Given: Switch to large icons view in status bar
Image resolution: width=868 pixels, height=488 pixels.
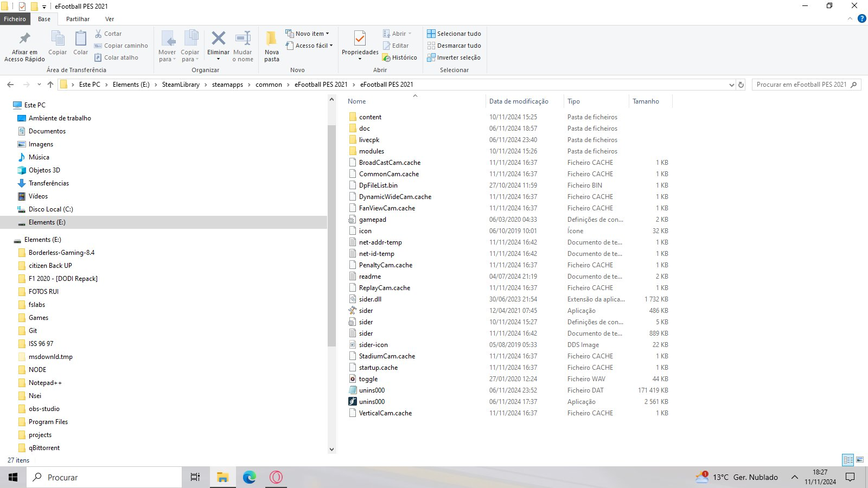Looking at the screenshot, I should (860, 460).
